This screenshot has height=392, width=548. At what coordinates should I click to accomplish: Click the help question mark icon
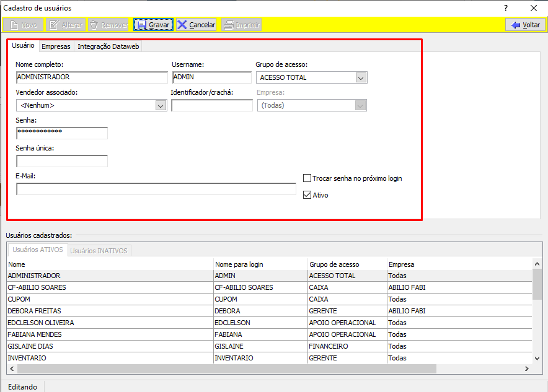pyautogui.click(x=506, y=8)
